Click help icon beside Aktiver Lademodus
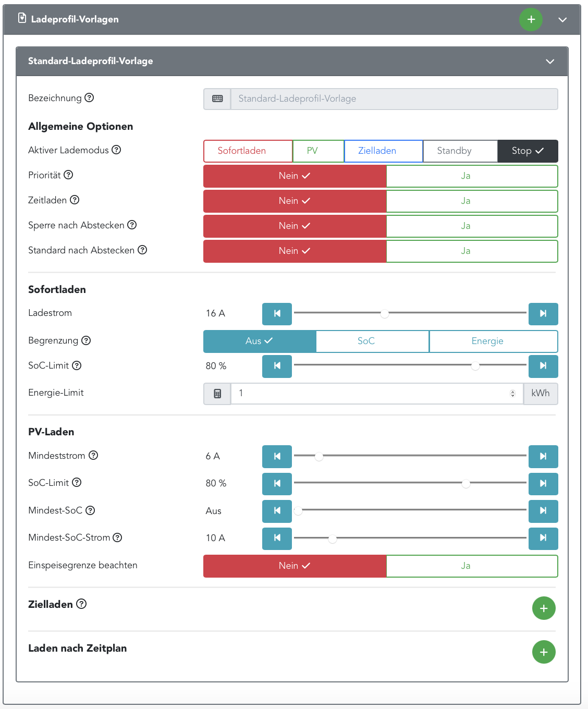The height and width of the screenshot is (709, 588). (116, 150)
